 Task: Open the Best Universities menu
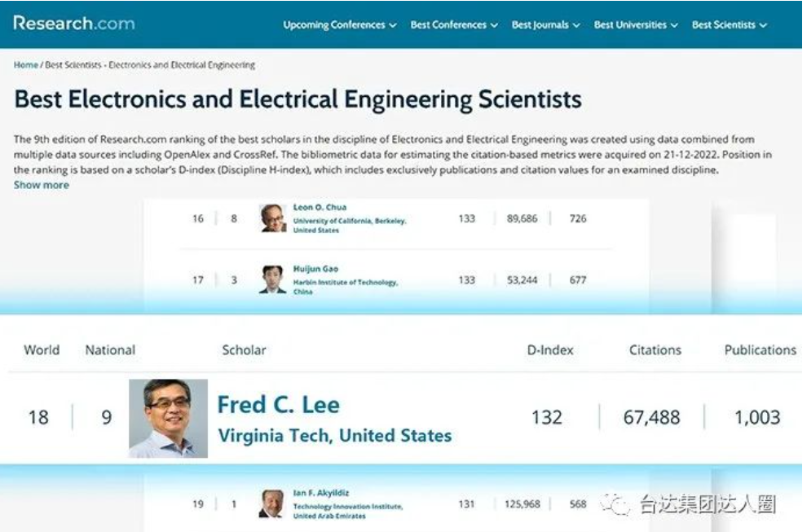pyautogui.click(x=636, y=24)
